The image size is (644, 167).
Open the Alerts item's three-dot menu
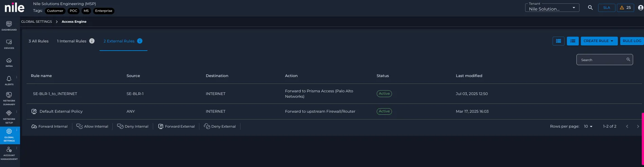coord(16,77)
